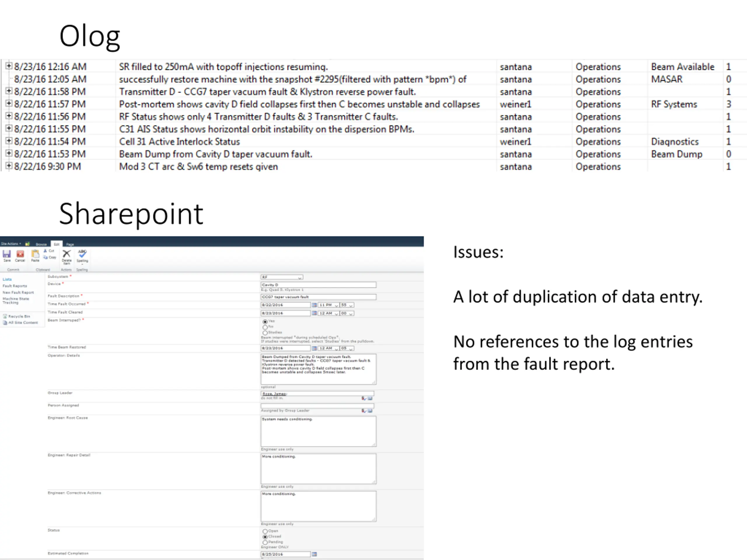
Task: Click the Delete Item X icon
Action: tap(67, 254)
